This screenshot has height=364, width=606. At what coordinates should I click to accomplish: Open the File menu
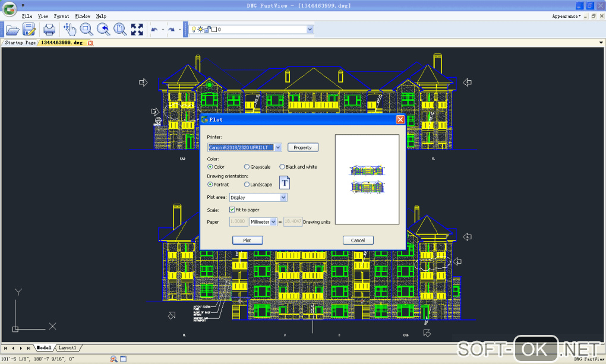27,16
